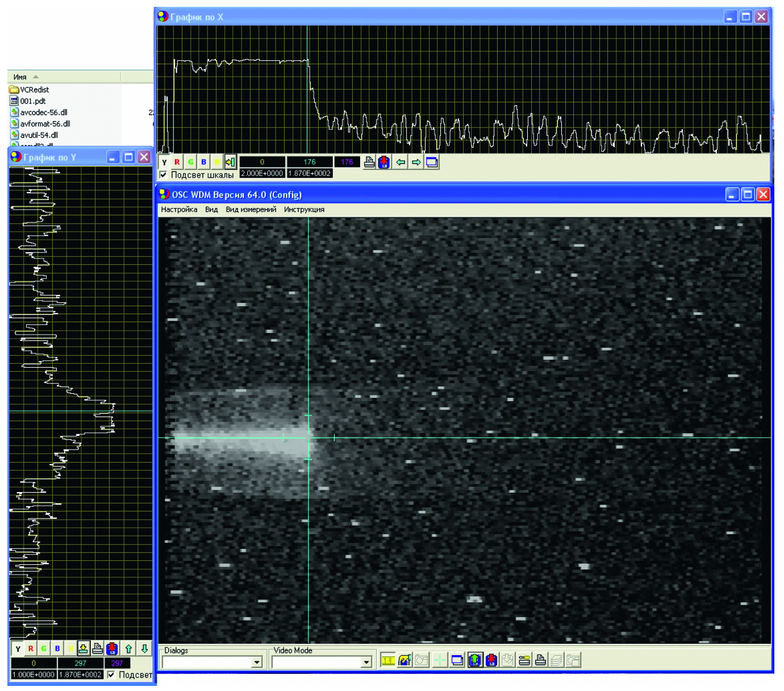Viewport: 784px width, 691px height.
Task: Open the Dialogs dropdown list
Action: (257, 662)
